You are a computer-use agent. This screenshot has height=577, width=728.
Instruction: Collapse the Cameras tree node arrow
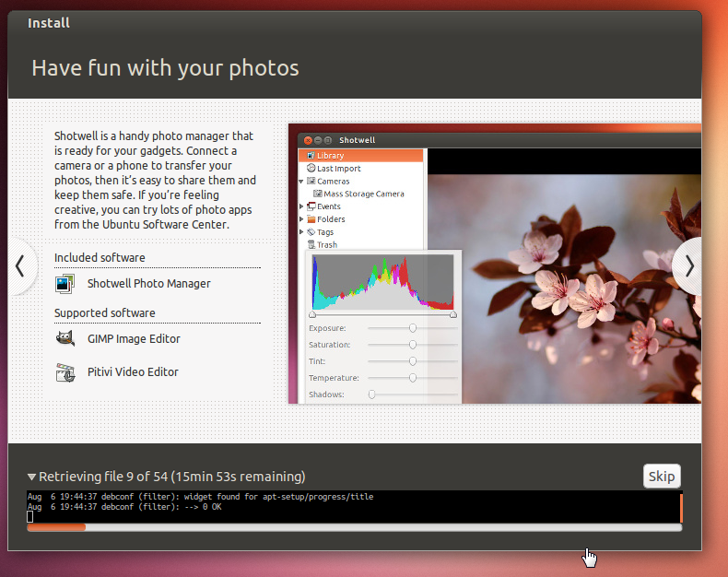tap(301, 182)
